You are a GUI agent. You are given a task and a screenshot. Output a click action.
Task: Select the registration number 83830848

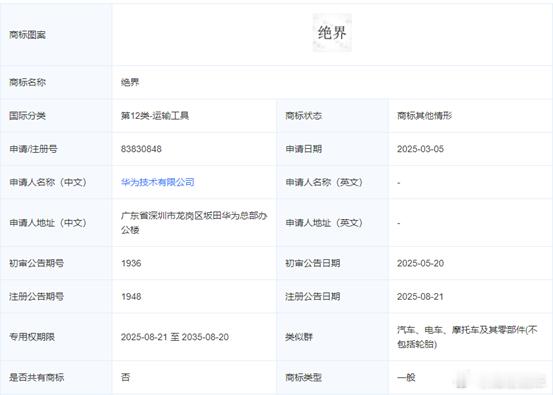pos(141,149)
